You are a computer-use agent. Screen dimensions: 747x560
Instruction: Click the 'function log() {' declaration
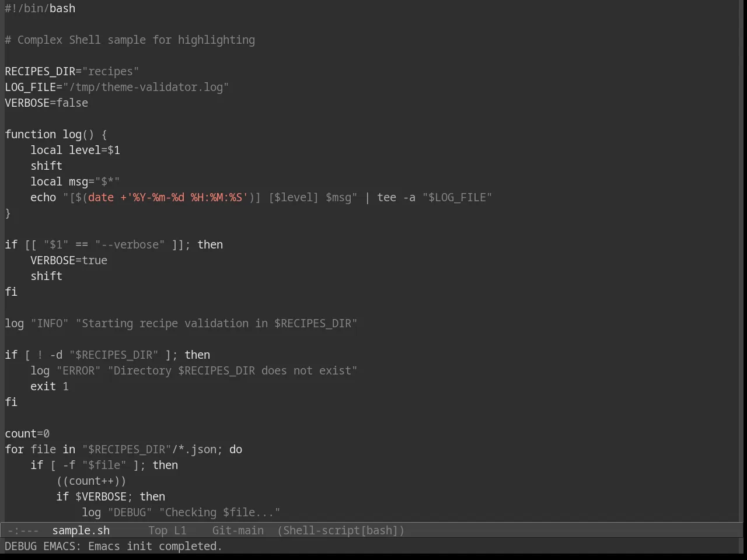pos(56,135)
